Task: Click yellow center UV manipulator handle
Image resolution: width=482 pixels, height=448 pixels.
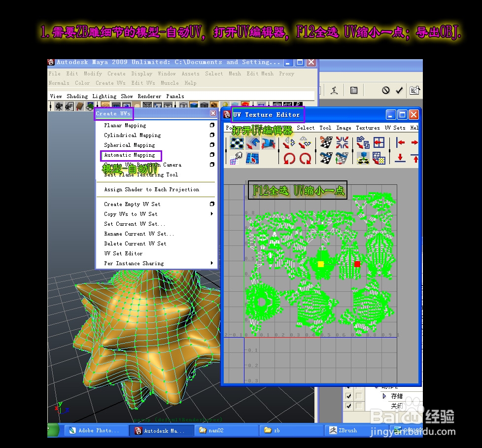Action: [x=321, y=264]
